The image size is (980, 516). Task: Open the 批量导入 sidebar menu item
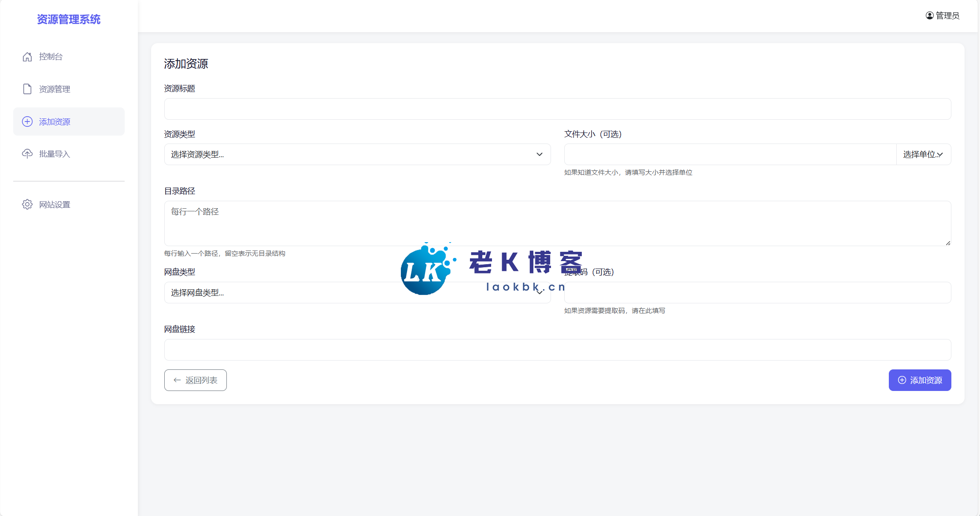coord(55,154)
